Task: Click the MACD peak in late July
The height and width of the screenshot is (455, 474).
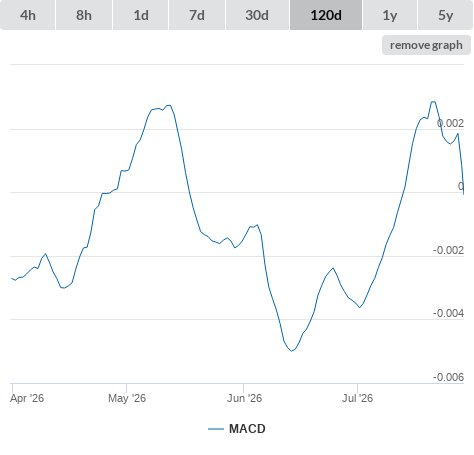Action: pyautogui.click(x=433, y=102)
